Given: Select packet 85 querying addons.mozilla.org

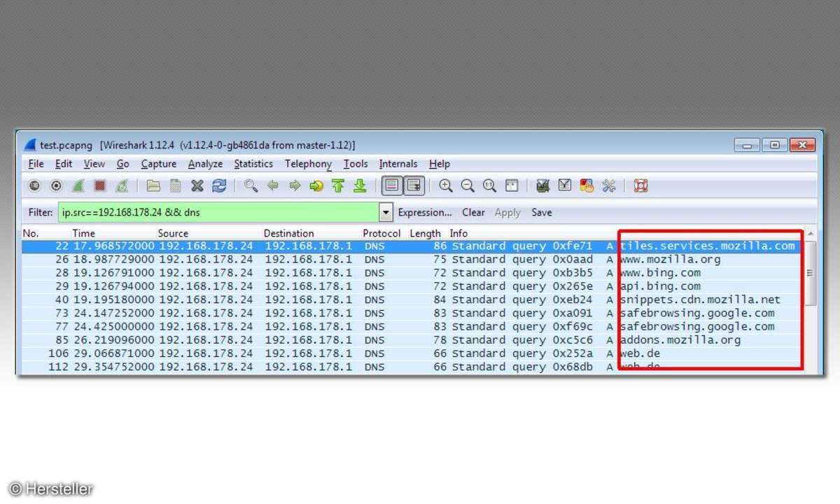Looking at the screenshot, I should [x=413, y=340].
